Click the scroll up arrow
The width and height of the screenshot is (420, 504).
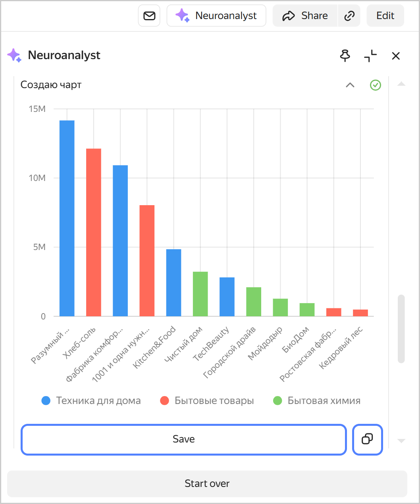point(401,84)
